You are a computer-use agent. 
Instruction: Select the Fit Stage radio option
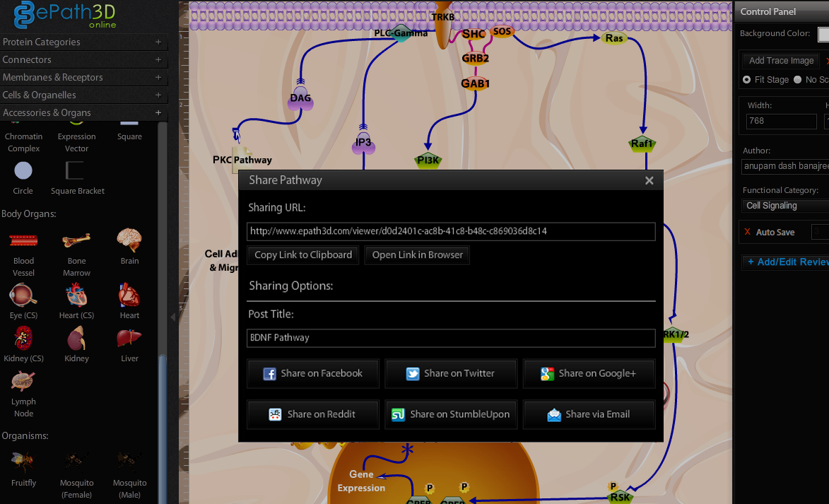[746, 80]
